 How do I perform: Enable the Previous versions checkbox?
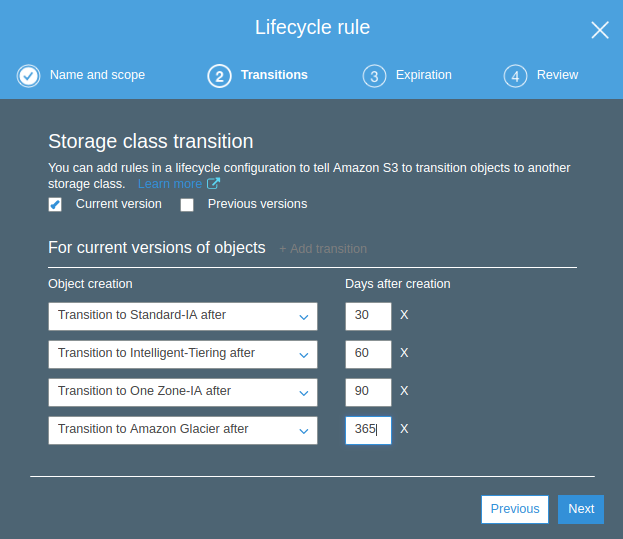[x=187, y=205]
